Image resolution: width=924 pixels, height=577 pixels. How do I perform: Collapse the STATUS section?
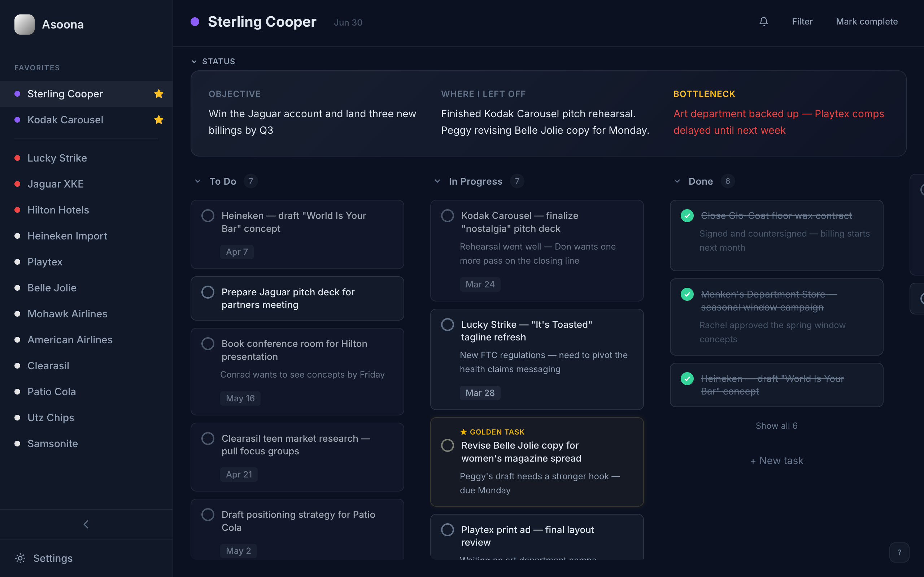coord(194,61)
